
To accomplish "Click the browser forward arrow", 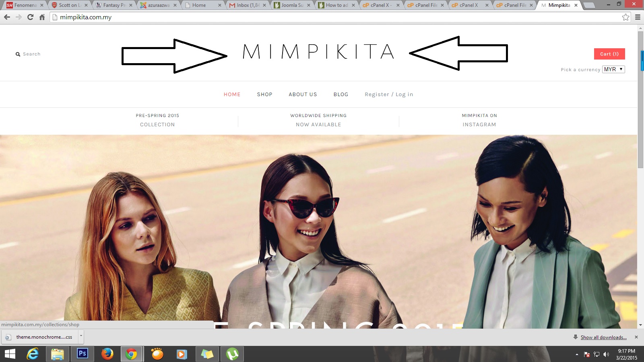I will click(19, 17).
